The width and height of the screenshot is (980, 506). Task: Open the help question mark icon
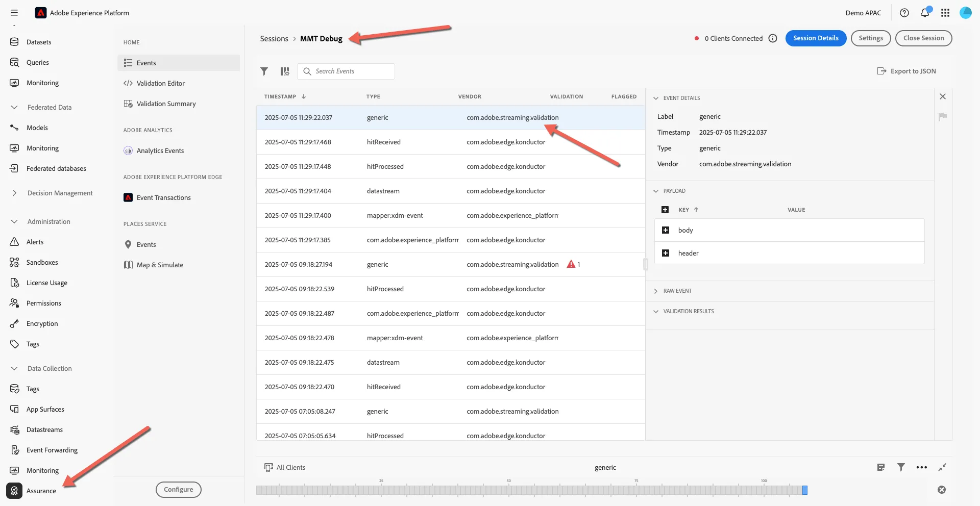904,13
